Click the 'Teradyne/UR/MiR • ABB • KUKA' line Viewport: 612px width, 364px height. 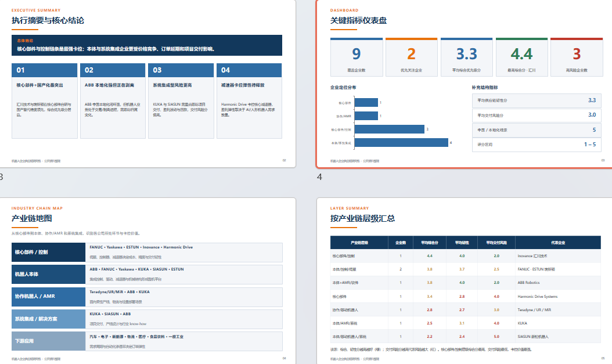pos(120,292)
